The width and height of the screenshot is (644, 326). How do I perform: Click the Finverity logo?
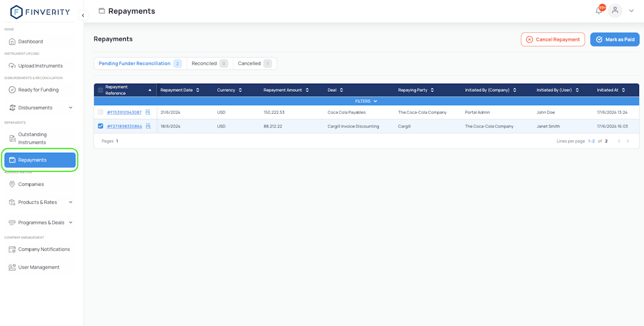coord(40,12)
